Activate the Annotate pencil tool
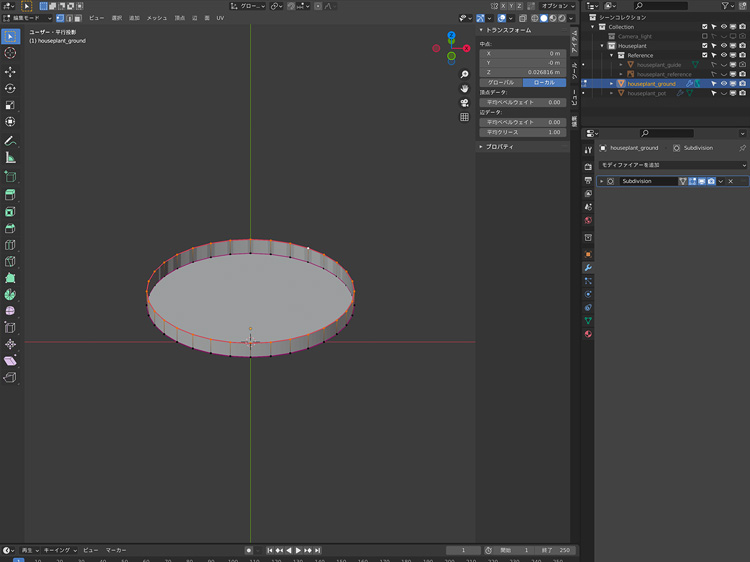The image size is (750, 562). (10, 141)
